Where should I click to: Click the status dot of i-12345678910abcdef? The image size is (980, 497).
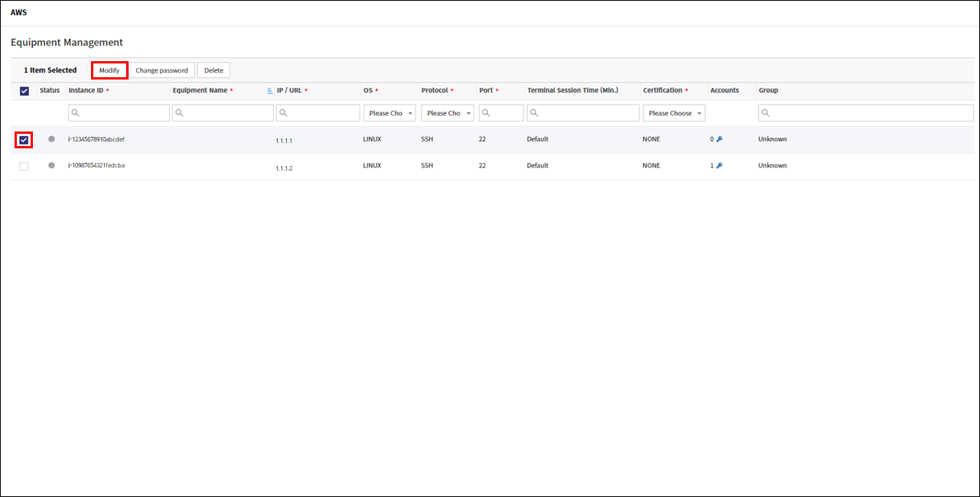[x=51, y=139]
